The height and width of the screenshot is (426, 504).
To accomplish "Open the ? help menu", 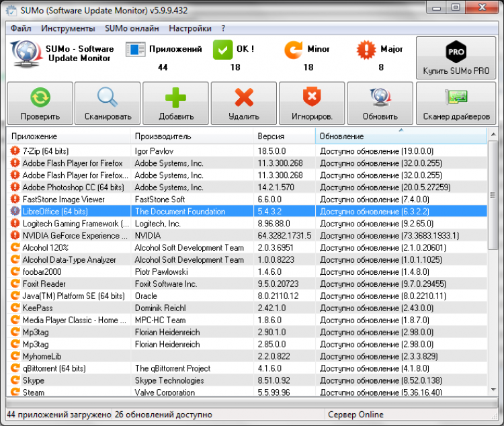I will click(x=223, y=28).
